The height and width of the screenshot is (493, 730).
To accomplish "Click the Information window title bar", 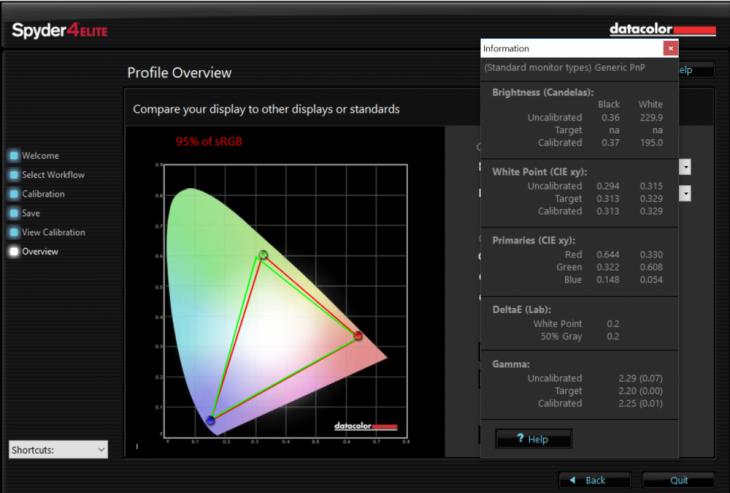I will pos(572,48).
